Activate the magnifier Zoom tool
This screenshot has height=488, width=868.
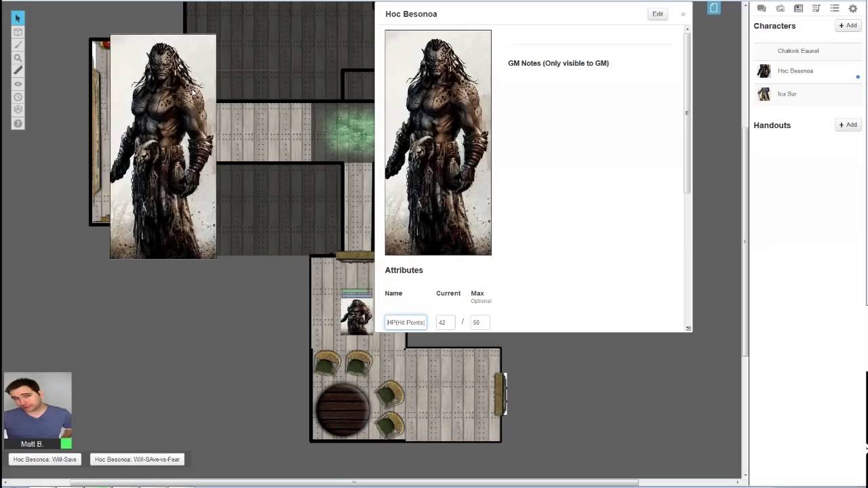coord(18,58)
